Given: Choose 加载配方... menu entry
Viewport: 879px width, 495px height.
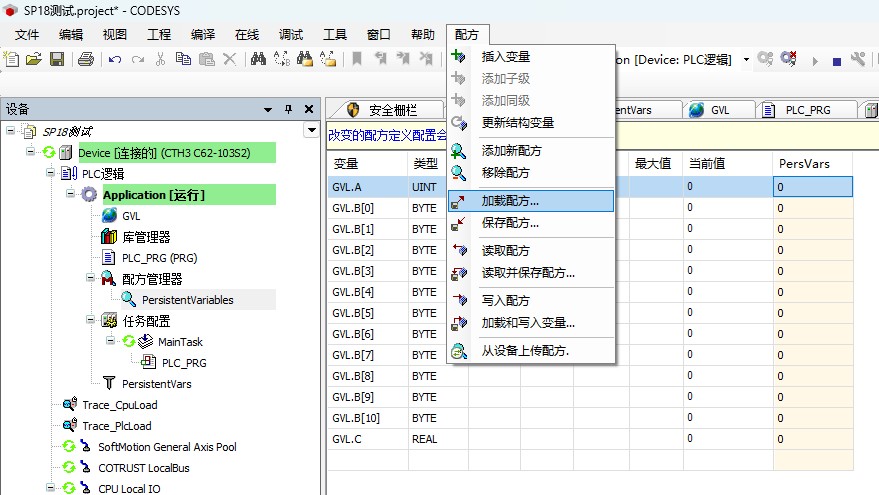Looking at the screenshot, I should tap(531, 201).
